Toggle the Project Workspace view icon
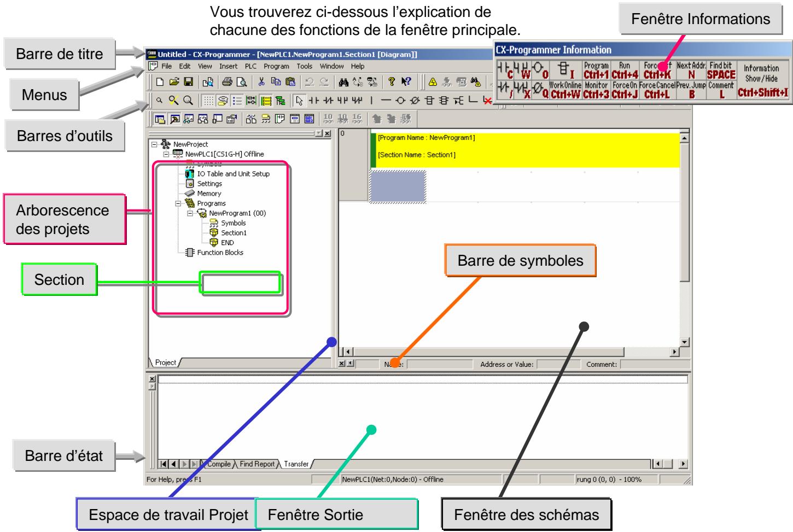The width and height of the screenshot is (793, 532). coord(160,119)
